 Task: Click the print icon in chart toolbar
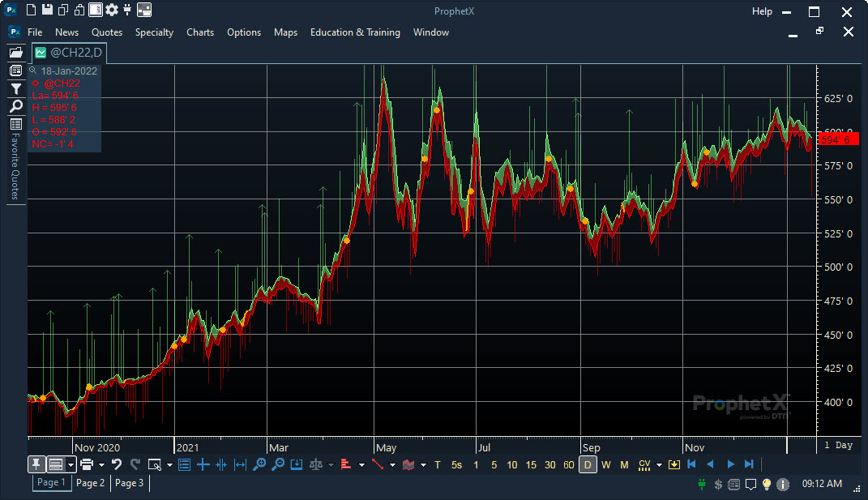87,464
